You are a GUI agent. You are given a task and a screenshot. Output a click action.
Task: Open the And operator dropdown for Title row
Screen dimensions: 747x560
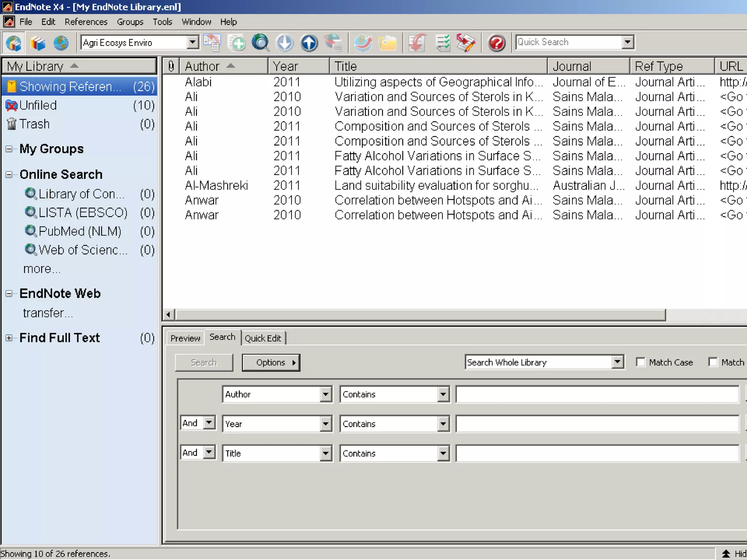(x=209, y=452)
